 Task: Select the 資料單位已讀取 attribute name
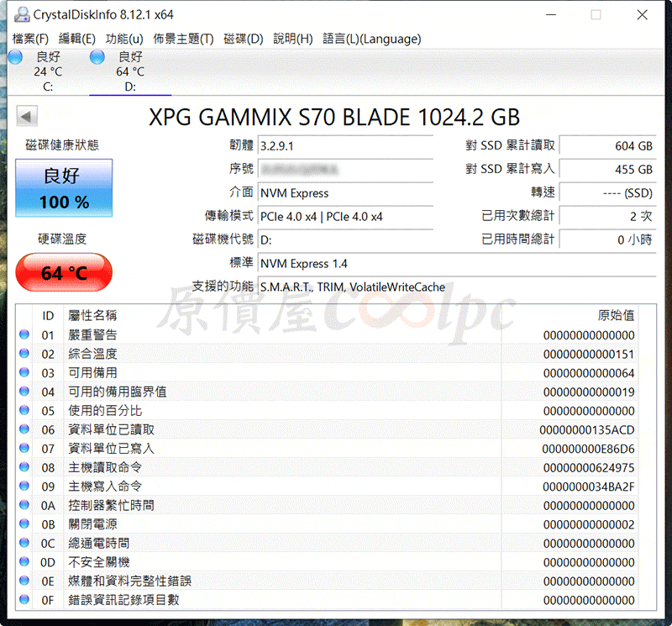click(x=111, y=429)
